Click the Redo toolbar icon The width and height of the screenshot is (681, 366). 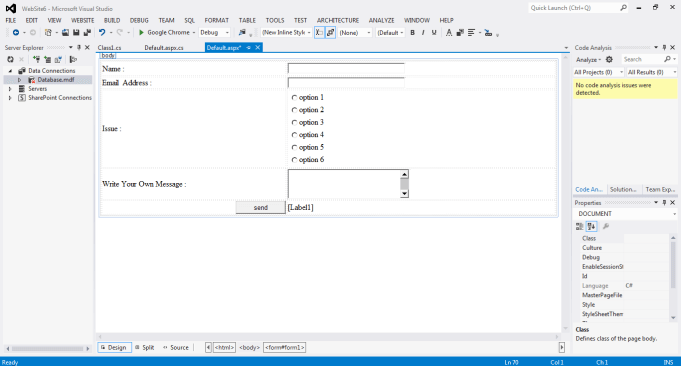[x=120, y=33]
